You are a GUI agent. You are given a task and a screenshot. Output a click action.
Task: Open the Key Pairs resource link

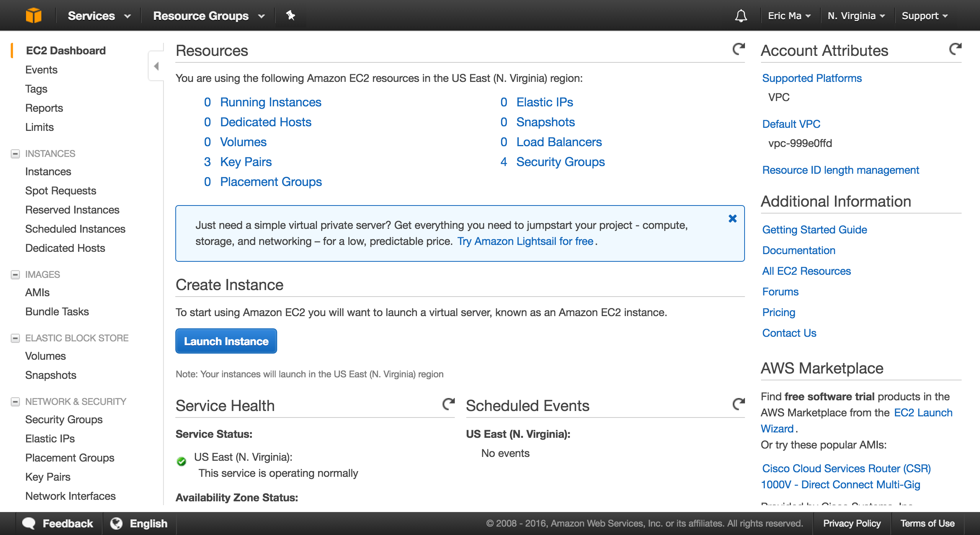click(246, 162)
